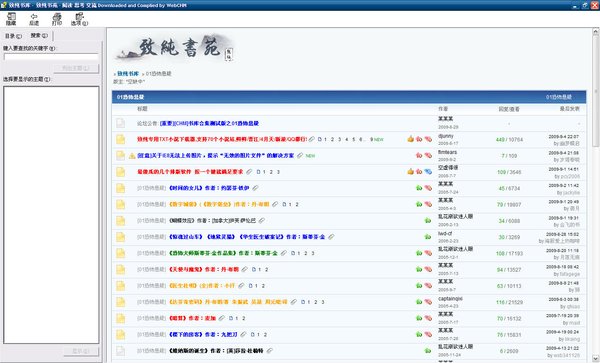Click thumbs-up icon in the 109/3646 row
Image resolution: width=600 pixels, height=363 pixels.
pyautogui.click(x=411, y=171)
